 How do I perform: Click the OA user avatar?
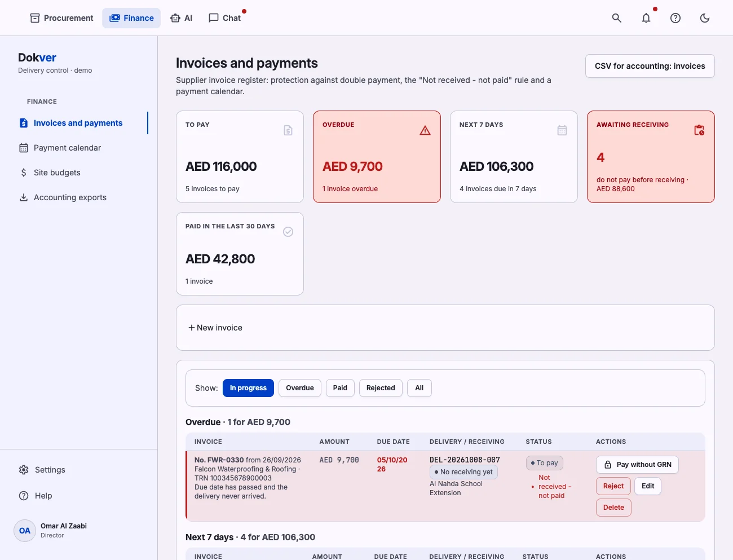coord(25,531)
